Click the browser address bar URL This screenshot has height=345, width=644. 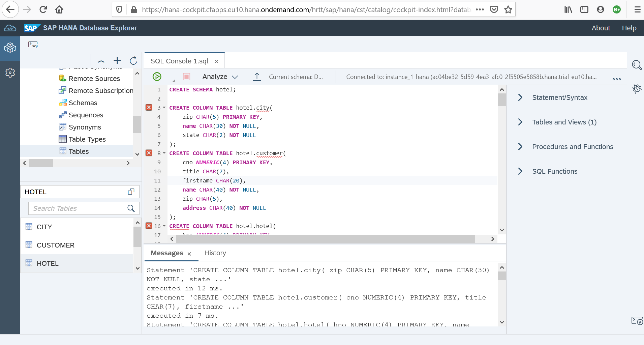pos(306,9)
